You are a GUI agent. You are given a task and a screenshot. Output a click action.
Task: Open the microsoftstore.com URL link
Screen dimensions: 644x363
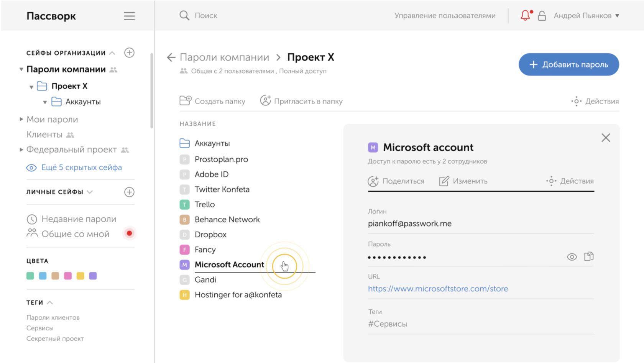438,289
